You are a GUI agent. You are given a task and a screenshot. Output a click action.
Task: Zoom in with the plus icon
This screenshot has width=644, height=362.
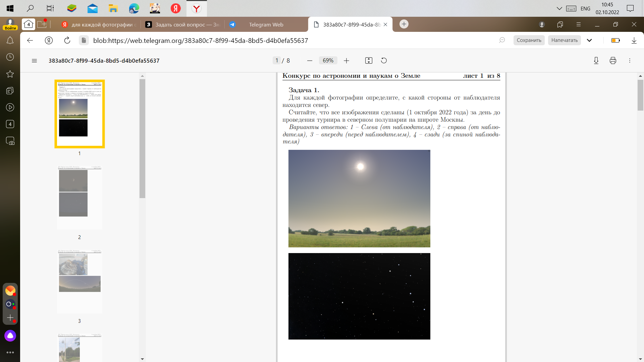coord(346,61)
